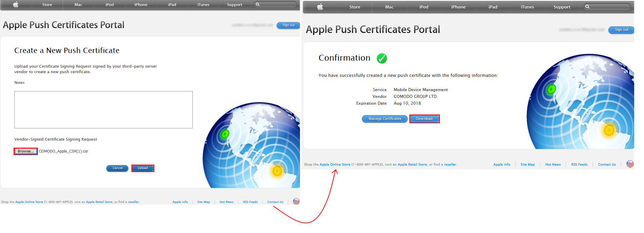Open Store menu on Create Push Certificate page

click(47, 5)
